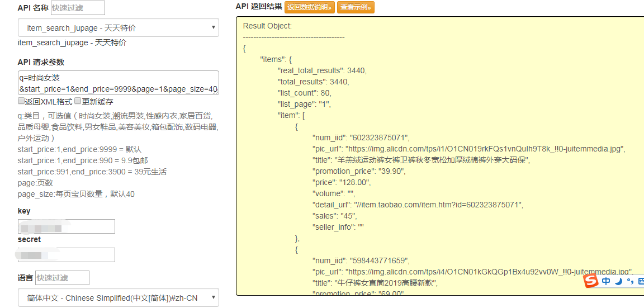Screen dimensions: 644x308
Task: Click the "seller_info" line
Action: tap(339, 227)
